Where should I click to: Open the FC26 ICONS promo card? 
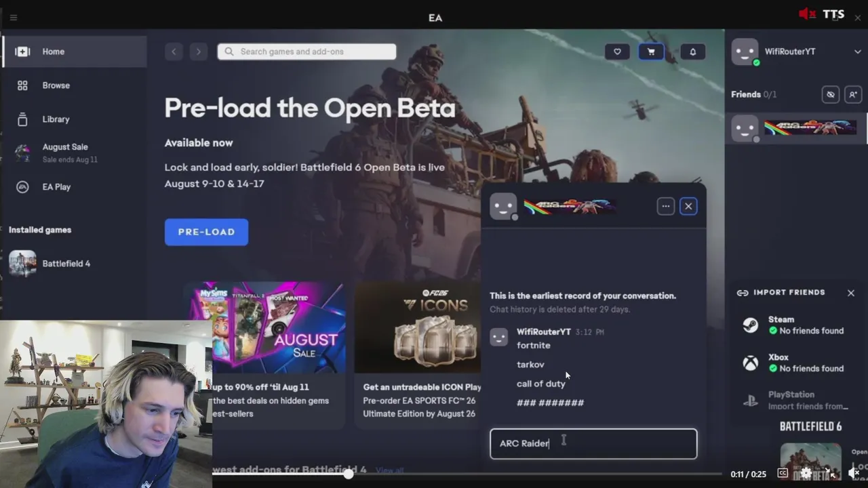click(x=417, y=327)
